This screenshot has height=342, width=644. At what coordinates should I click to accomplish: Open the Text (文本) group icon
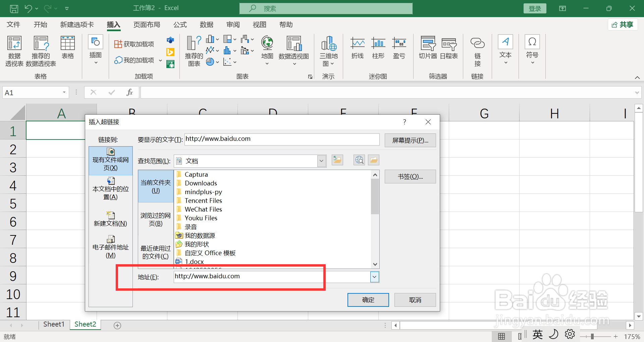[x=505, y=50]
